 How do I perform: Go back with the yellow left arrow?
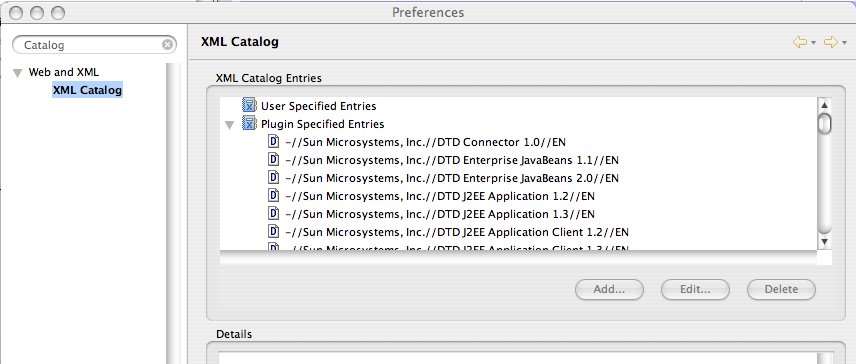coord(800,42)
